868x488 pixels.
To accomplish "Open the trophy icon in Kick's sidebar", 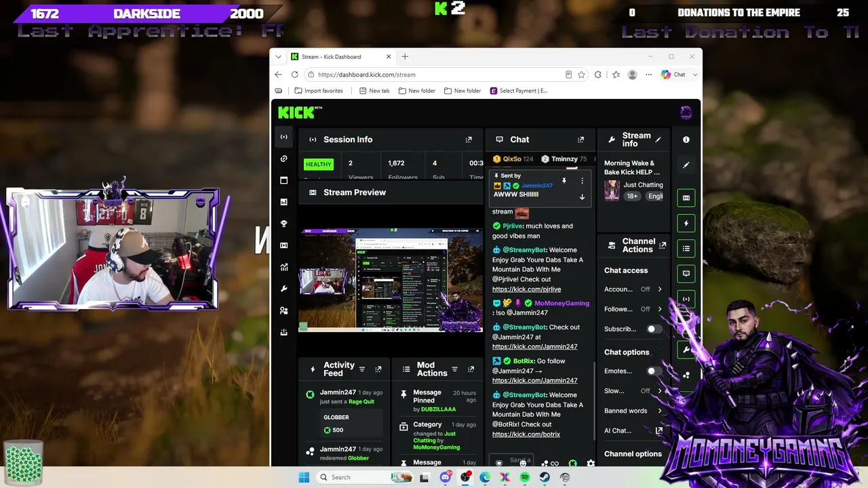I will pos(284,224).
